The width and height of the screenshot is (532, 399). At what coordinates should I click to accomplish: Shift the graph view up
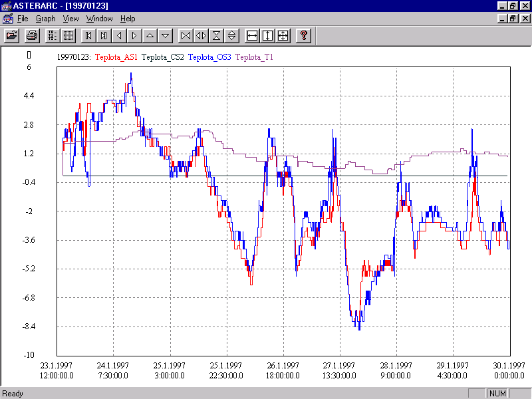pos(150,35)
